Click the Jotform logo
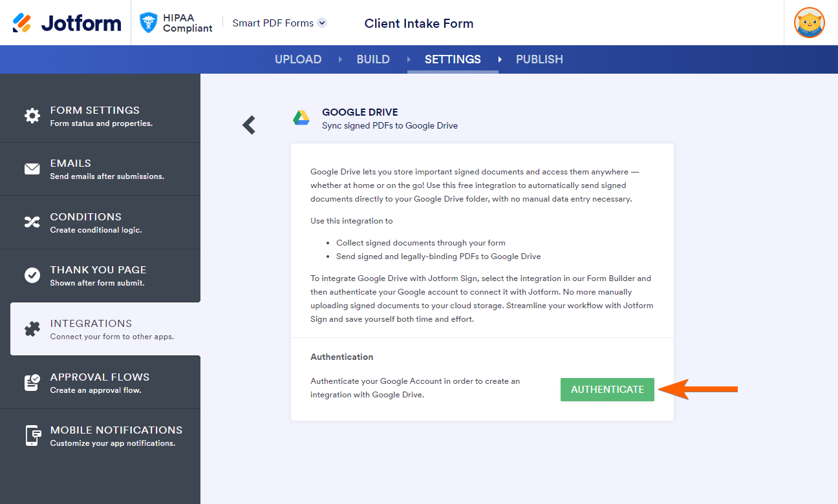Image resolution: width=838 pixels, height=504 pixels. tap(67, 23)
